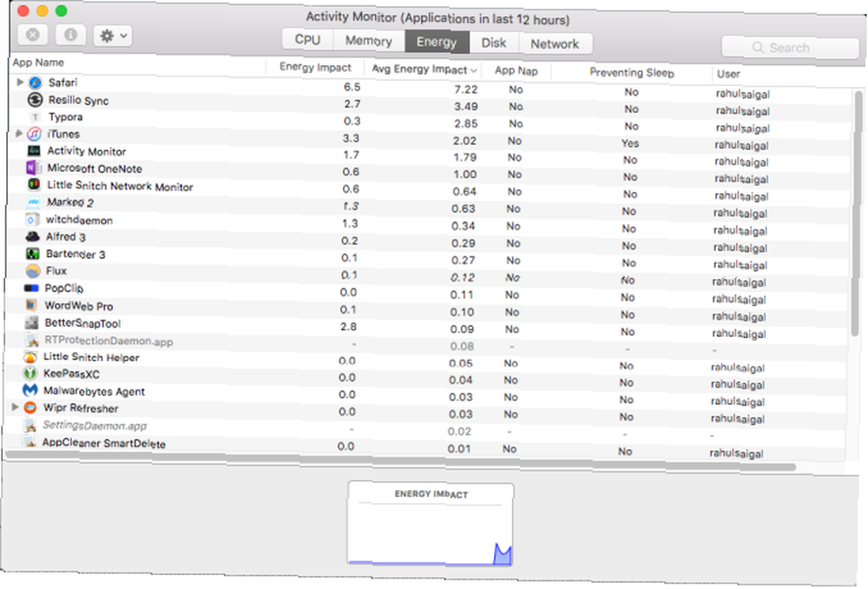Click the SettingsDaemon.app icon
Image resolution: width=868 pixels, height=589 pixels.
click(x=30, y=426)
